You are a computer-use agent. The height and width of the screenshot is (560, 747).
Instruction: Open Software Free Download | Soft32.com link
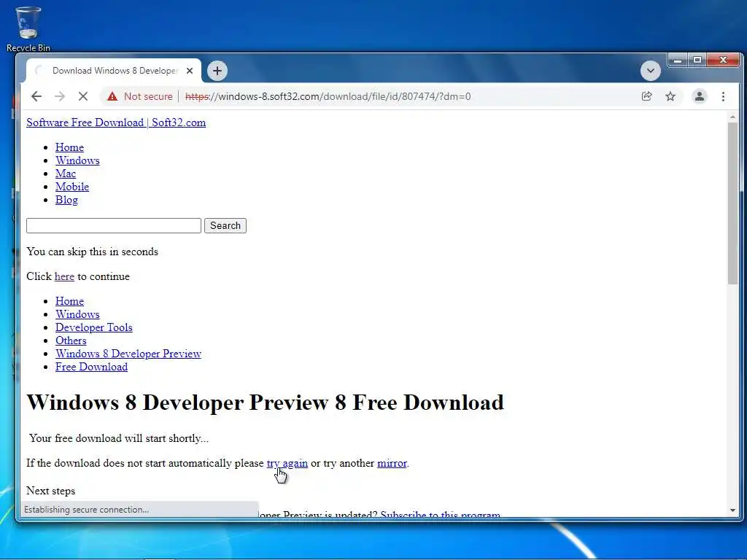116,122
